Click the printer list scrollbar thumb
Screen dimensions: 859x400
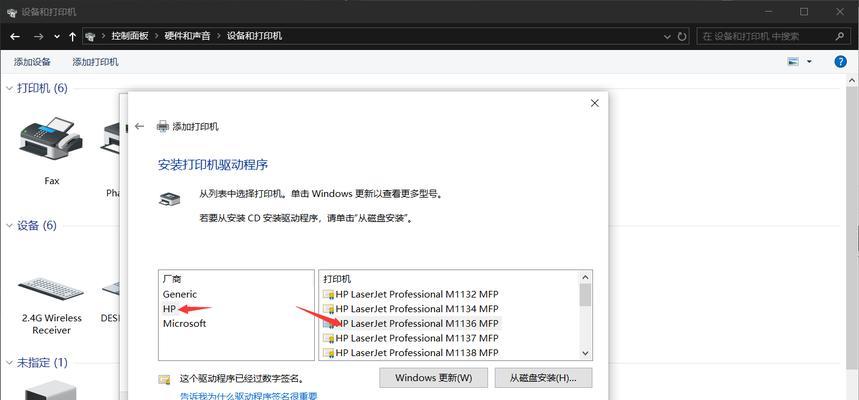pyautogui.click(x=585, y=295)
